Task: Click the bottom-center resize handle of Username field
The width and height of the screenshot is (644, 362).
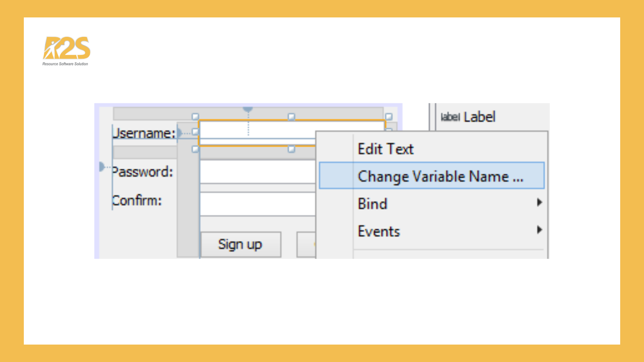Action: click(x=291, y=149)
